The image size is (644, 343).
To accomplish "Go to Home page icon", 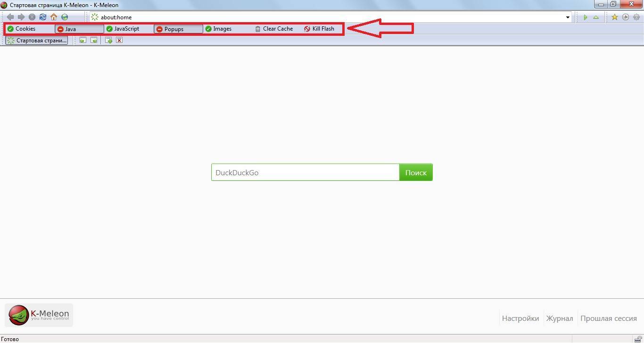I will pos(54,17).
